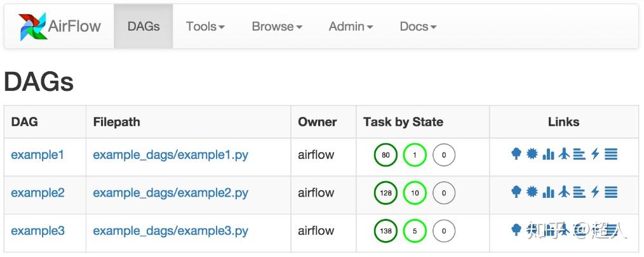Click the list lines icon for example2
The width and height of the screenshot is (644, 257).
[x=611, y=192]
